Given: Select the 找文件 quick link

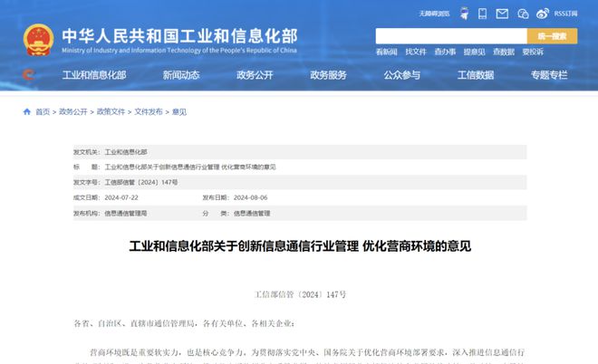Looking at the screenshot, I should pyautogui.click(x=416, y=52).
